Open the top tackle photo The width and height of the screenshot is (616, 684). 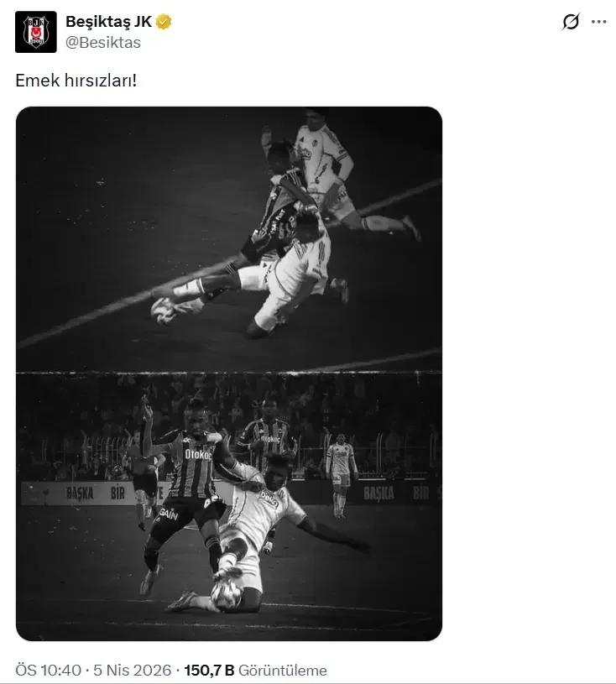[229, 239]
